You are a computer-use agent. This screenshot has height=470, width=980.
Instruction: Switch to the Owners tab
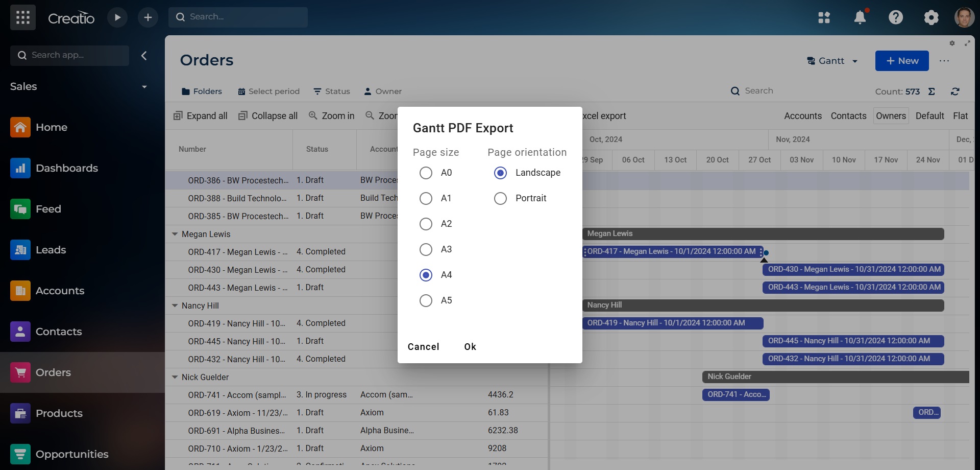pos(890,115)
